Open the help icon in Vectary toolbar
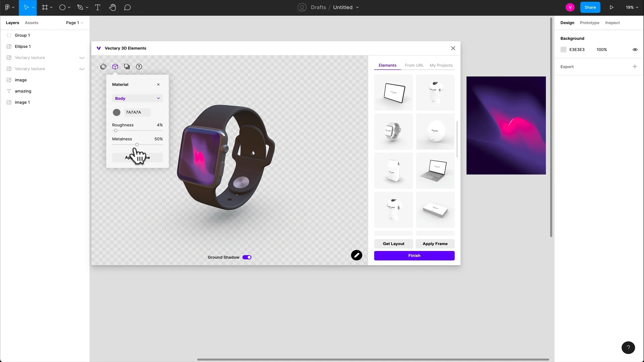Image resolution: width=644 pixels, height=362 pixels. 139,66
